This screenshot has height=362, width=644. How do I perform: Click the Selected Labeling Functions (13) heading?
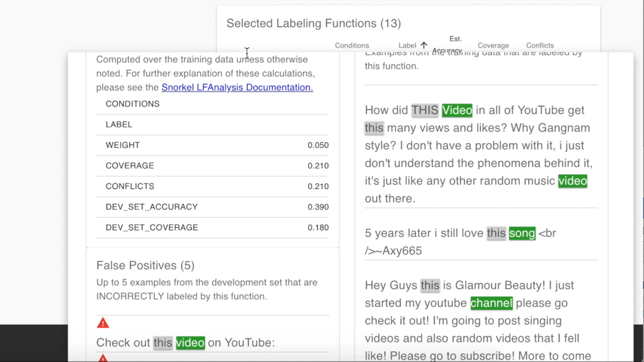pyautogui.click(x=314, y=23)
